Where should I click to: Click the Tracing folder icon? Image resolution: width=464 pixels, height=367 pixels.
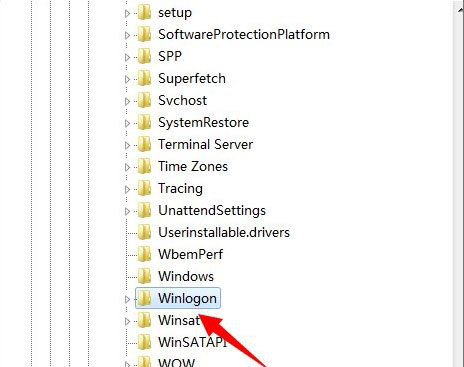145,189
